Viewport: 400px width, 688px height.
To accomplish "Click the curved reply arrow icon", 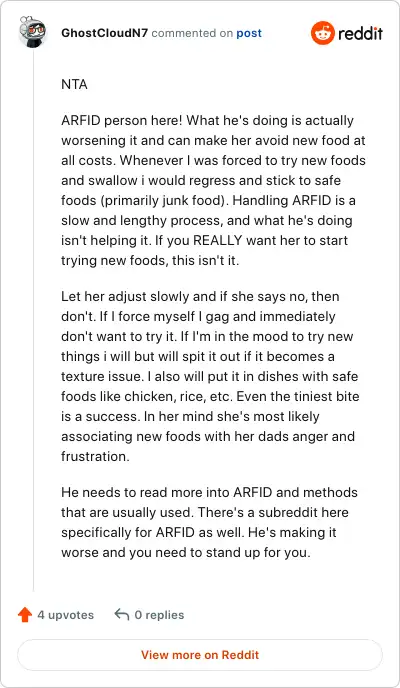I will [121, 614].
